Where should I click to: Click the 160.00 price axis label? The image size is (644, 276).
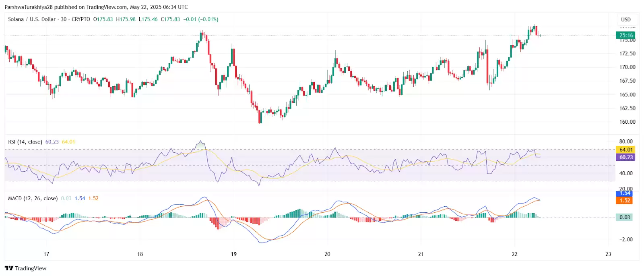(627, 122)
